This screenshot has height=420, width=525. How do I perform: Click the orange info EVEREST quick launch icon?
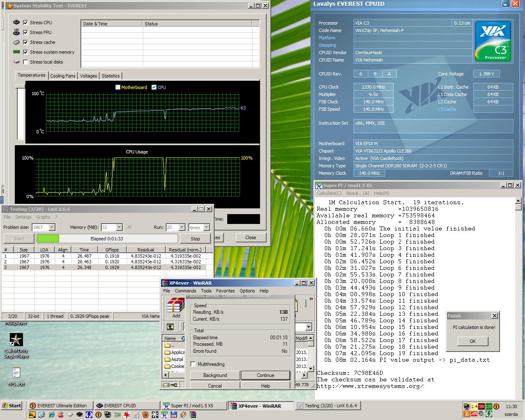tap(98, 415)
